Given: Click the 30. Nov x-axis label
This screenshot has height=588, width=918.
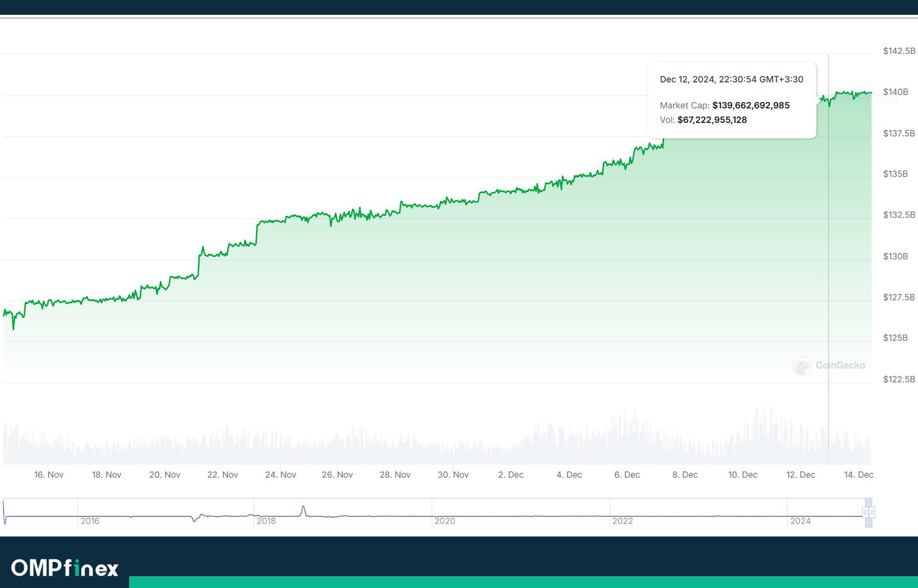Looking at the screenshot, I should point(453,475).
